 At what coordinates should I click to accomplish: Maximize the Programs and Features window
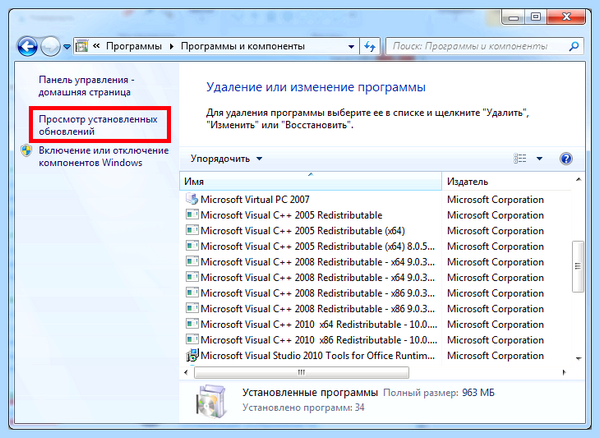536,17
